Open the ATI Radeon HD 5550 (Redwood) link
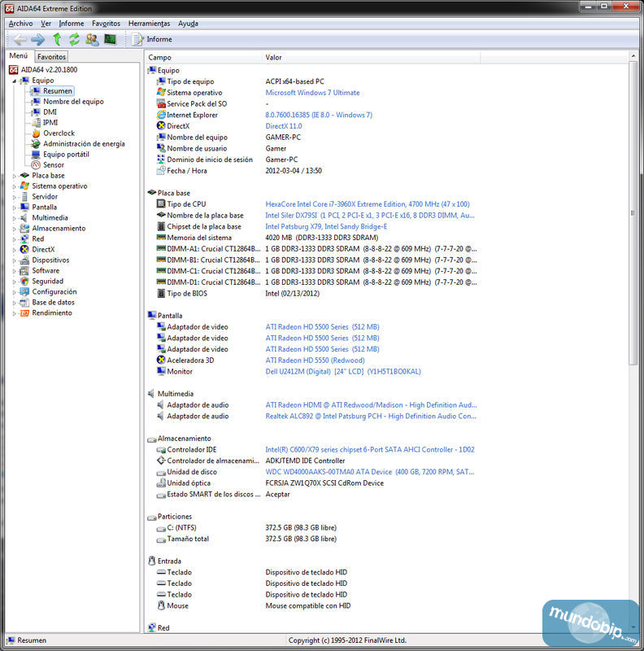Image resolution: width=644 pixels, height=651 pixels. (315, 360)
